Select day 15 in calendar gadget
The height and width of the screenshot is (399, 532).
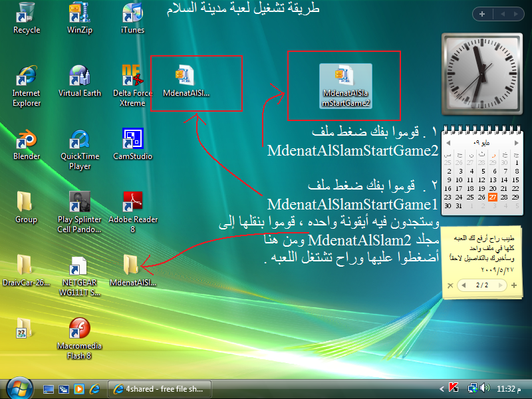tap(516, 180)
